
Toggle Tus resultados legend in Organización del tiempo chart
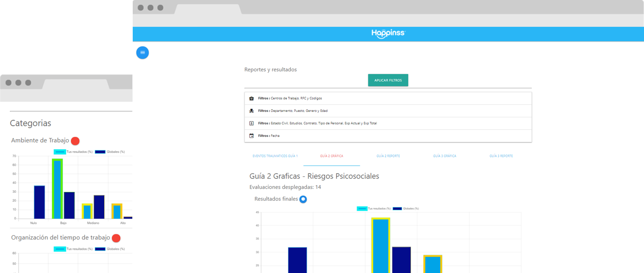[73, 249]
